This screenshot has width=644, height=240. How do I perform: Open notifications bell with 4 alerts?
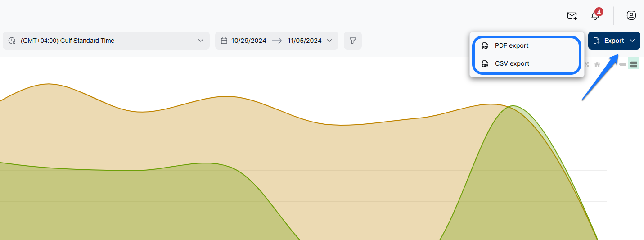595,16
